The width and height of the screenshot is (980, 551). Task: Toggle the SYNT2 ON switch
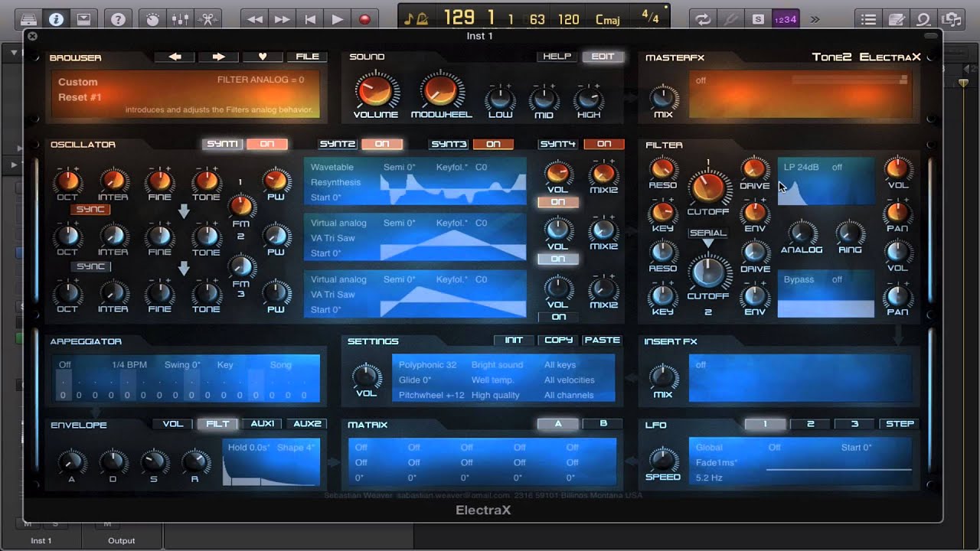tap(382, 144)
